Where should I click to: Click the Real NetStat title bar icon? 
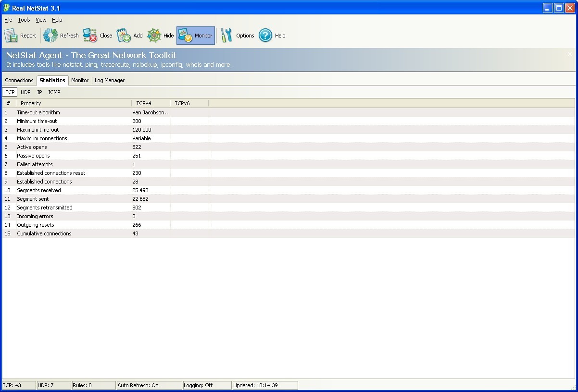tap(6, 8)
